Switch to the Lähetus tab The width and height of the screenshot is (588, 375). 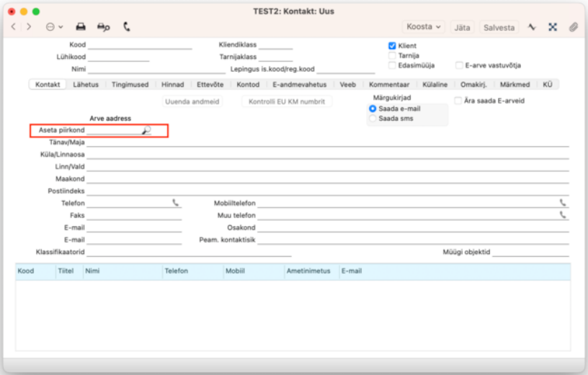click(86, 84)
